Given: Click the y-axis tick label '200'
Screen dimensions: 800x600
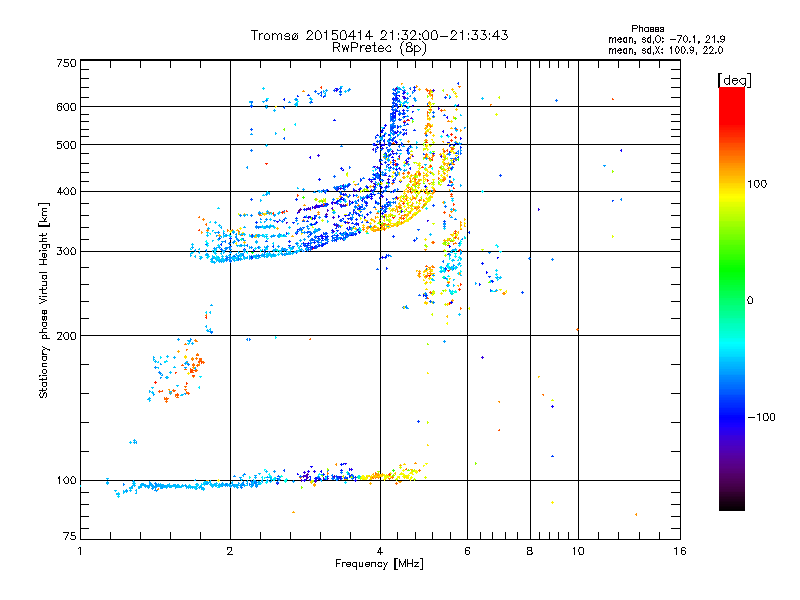Looking at the screenshot, I should click(x=67, y=336).
